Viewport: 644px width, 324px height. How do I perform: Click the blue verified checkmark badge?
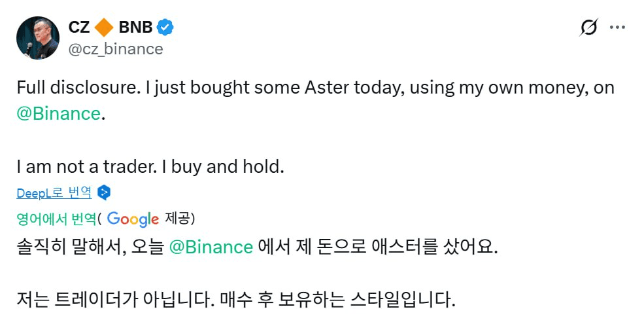tap(165, 27)
